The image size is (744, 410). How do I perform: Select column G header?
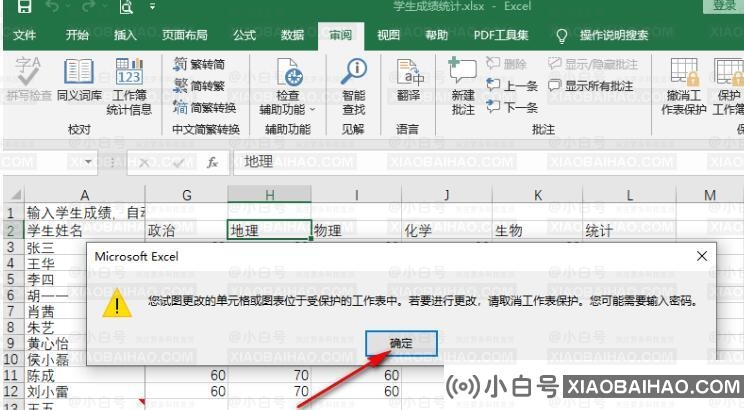pyautogui.click(x=186, y=195)
